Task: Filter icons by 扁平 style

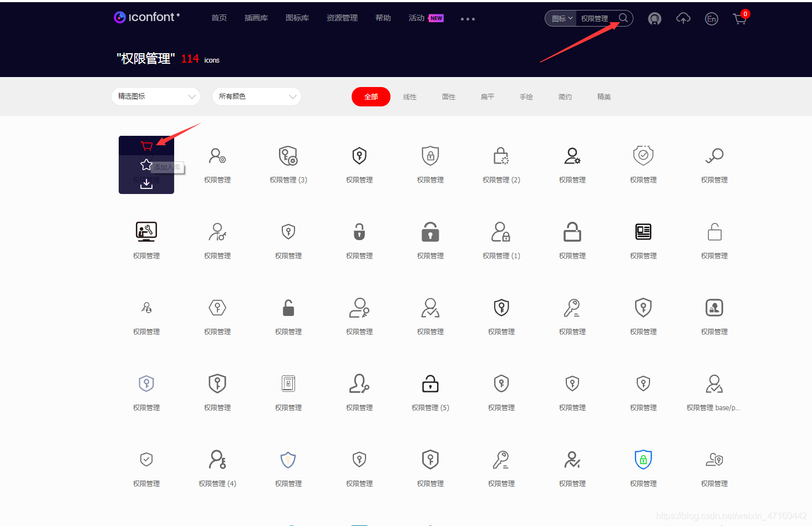Action: click(x=488, y=97)
